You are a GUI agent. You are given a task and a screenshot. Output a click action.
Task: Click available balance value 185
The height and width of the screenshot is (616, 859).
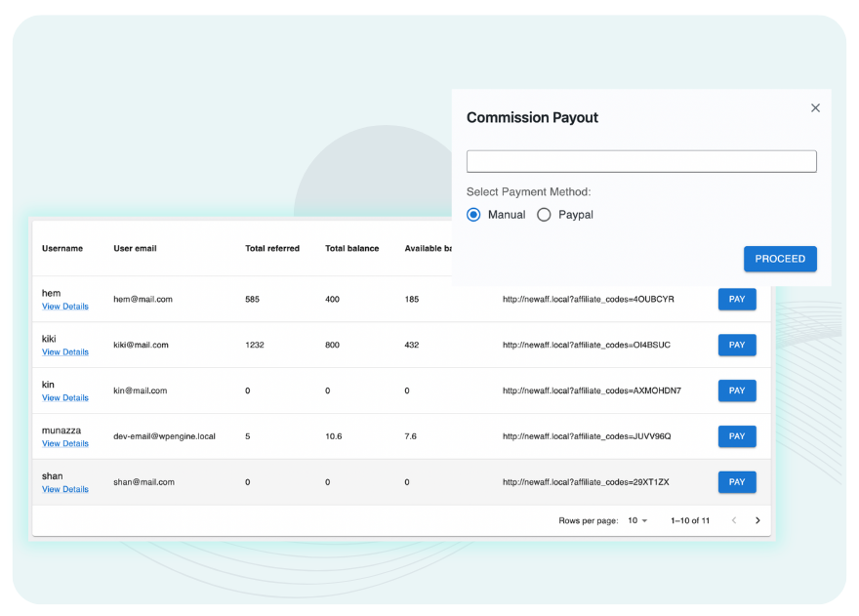pyautogui.click(x=411, y=300)
